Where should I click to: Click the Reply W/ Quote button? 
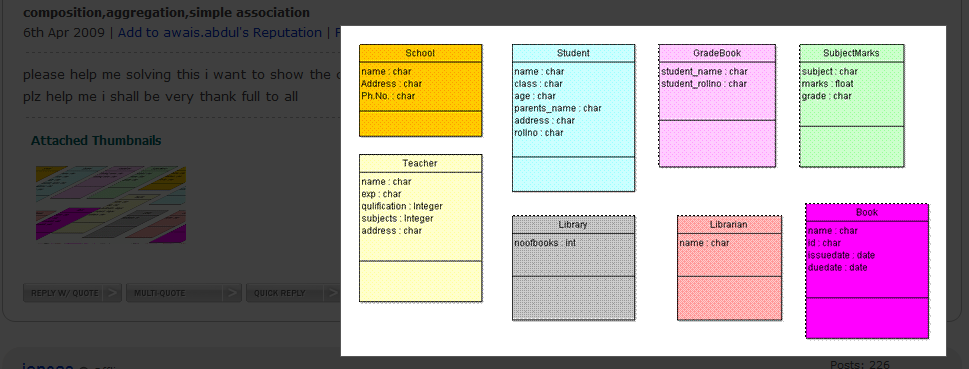[x=72, y=293]
